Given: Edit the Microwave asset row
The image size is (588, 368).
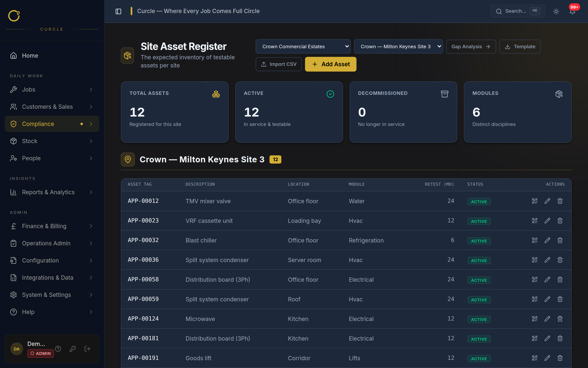Looking at the screenshot, I should [x=547, y=319].
